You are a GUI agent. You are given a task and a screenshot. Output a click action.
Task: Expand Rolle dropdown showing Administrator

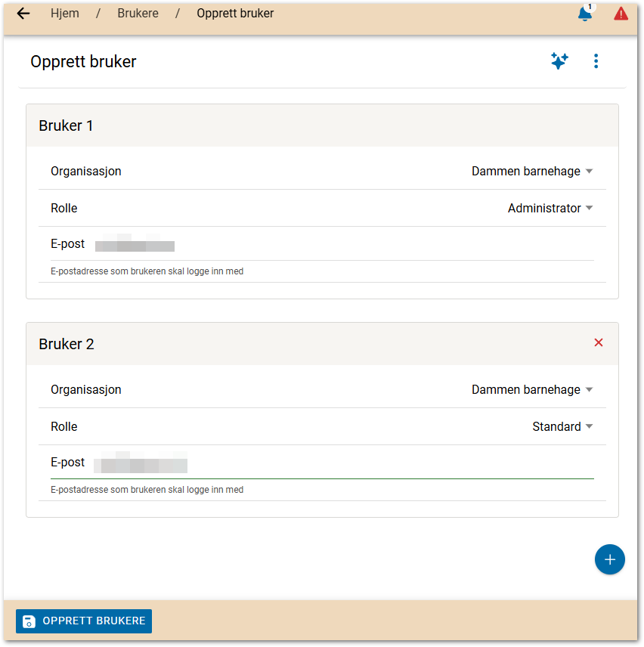click(550, 209)
